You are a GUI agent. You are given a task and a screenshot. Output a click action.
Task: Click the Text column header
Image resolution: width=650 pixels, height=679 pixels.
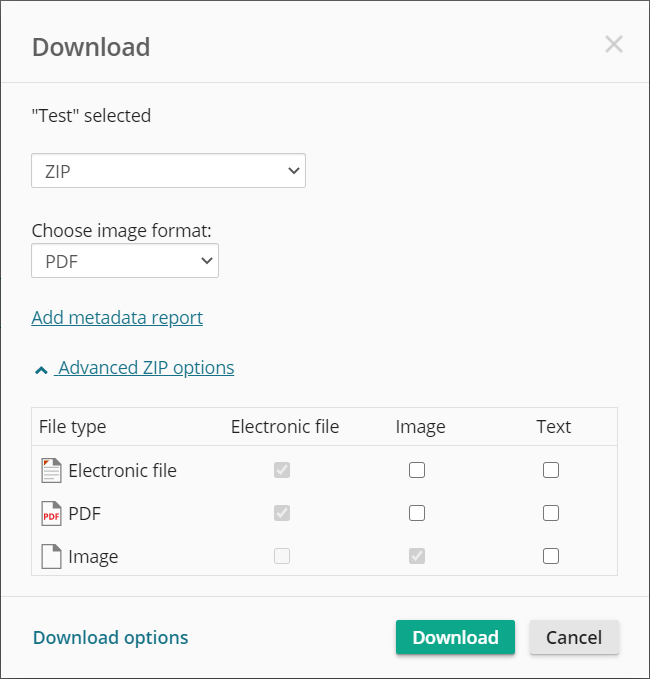pyautogui.click(x=553, y=427)
